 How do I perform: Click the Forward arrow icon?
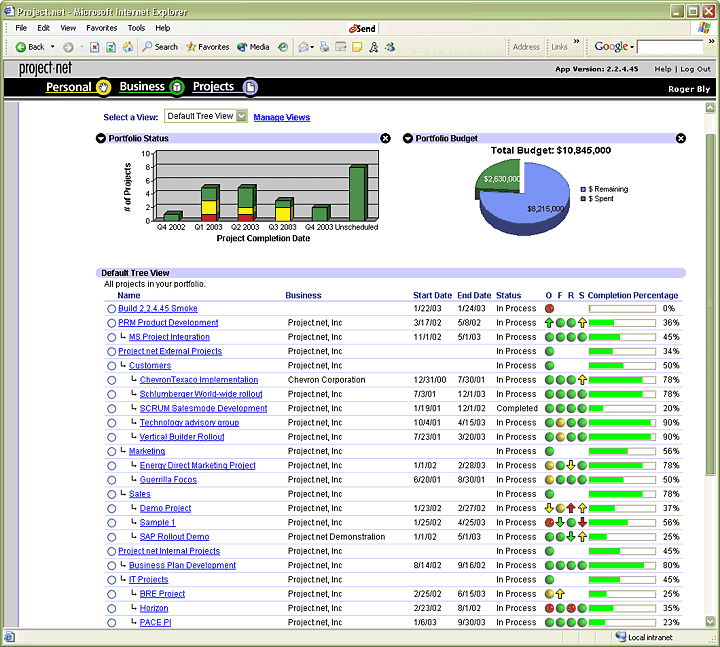(68, 47)
